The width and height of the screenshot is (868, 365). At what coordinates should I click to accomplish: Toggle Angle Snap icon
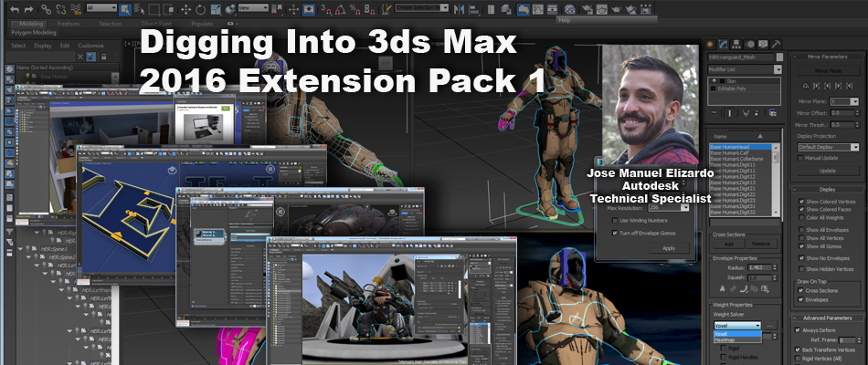342,9
